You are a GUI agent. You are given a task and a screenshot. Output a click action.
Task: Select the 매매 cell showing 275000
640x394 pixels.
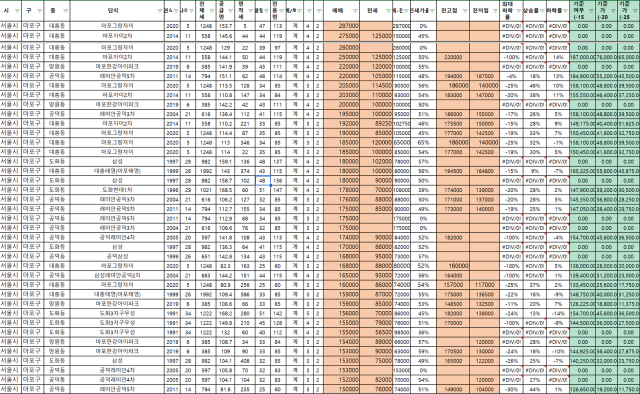click(x=341, y=36)
